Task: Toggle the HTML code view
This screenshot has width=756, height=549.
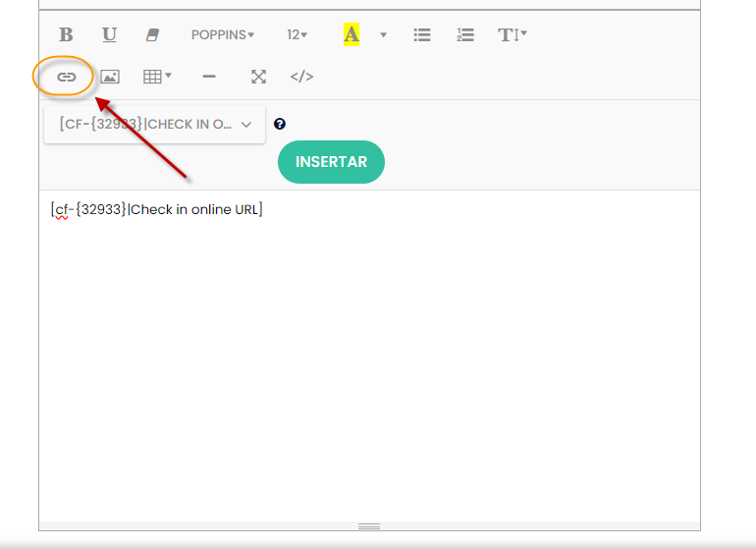Action: pos(301,77)
